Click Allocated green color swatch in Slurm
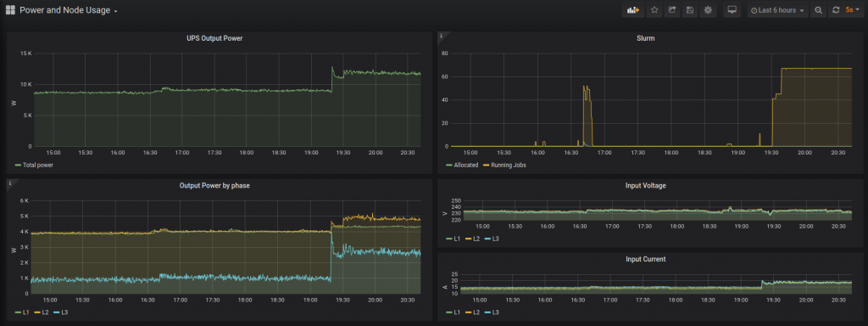 tap(448, 165)
